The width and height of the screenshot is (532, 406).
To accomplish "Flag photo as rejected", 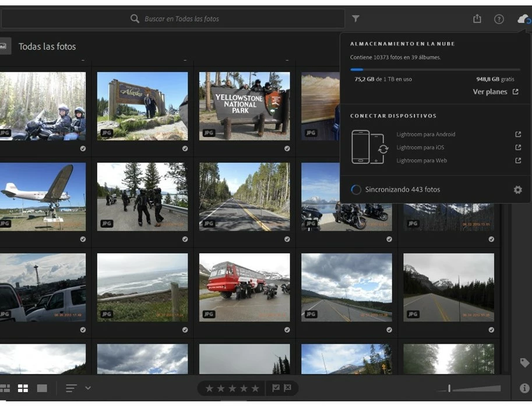I will click(x=287, y=388).
